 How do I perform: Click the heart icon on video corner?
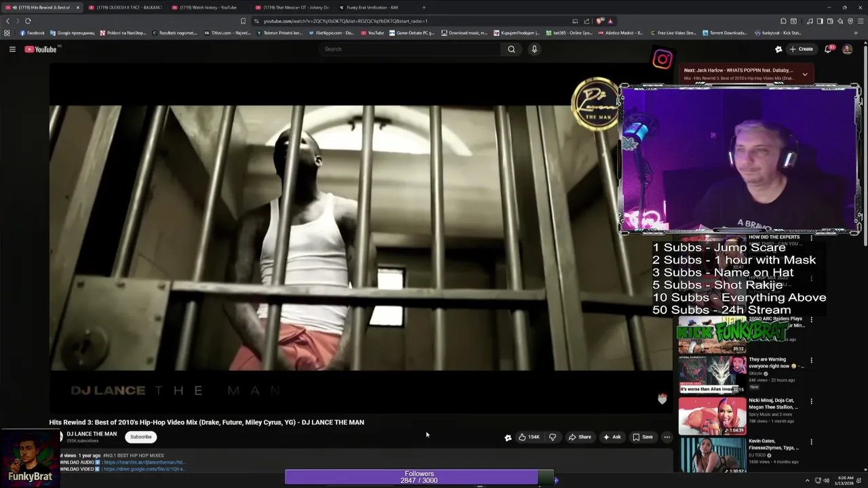coord(663,399)
